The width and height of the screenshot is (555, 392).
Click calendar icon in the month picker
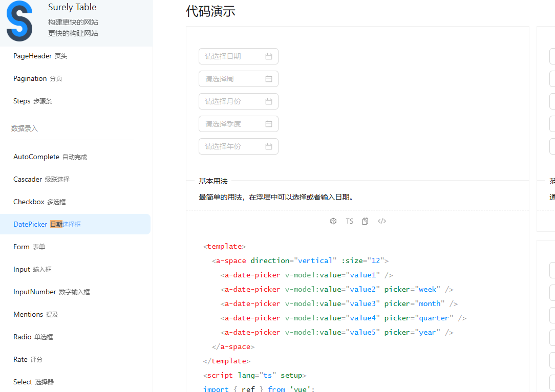[x=269, y=101]
